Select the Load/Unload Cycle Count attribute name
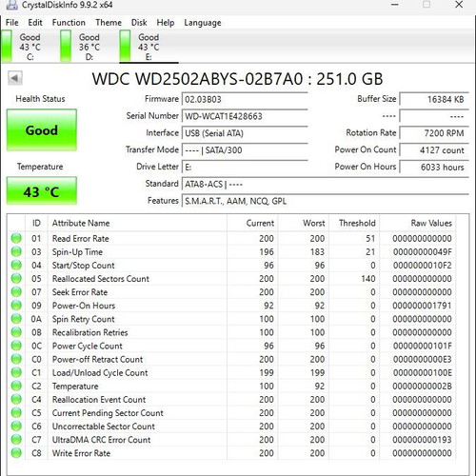The height and width of the screenshot is (476, 476). [x=100, y=372]
